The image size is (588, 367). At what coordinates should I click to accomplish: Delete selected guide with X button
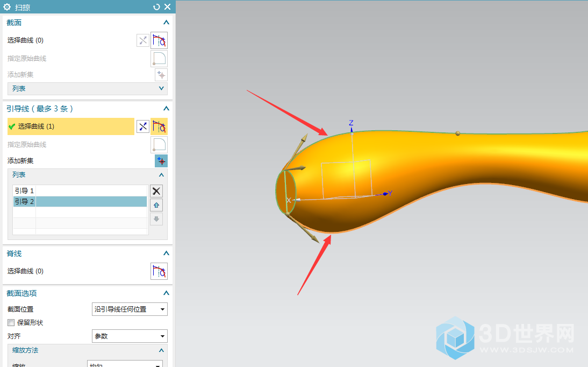coord(156,191)
